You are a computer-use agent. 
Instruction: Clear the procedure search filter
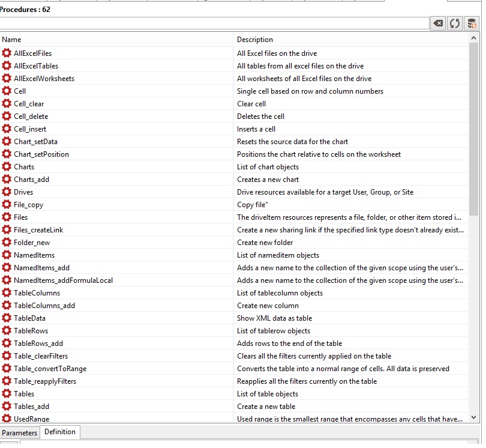438,23
